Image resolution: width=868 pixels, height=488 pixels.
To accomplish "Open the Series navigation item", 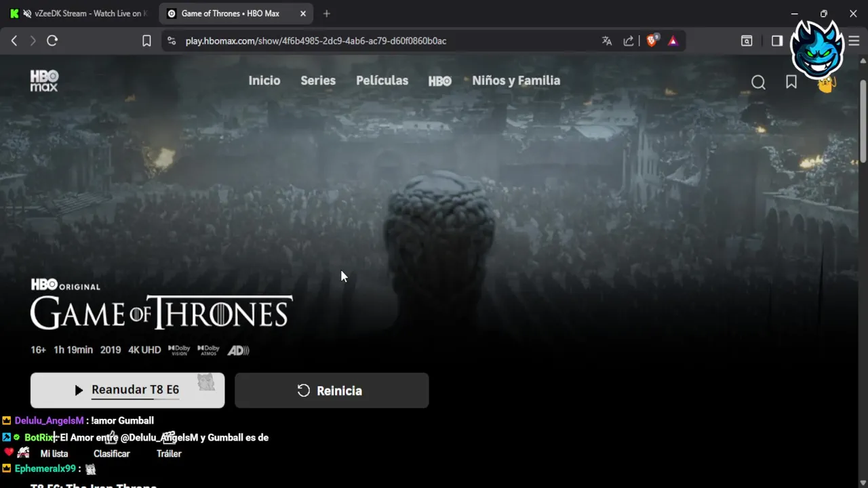I will [x=318, y=81].
